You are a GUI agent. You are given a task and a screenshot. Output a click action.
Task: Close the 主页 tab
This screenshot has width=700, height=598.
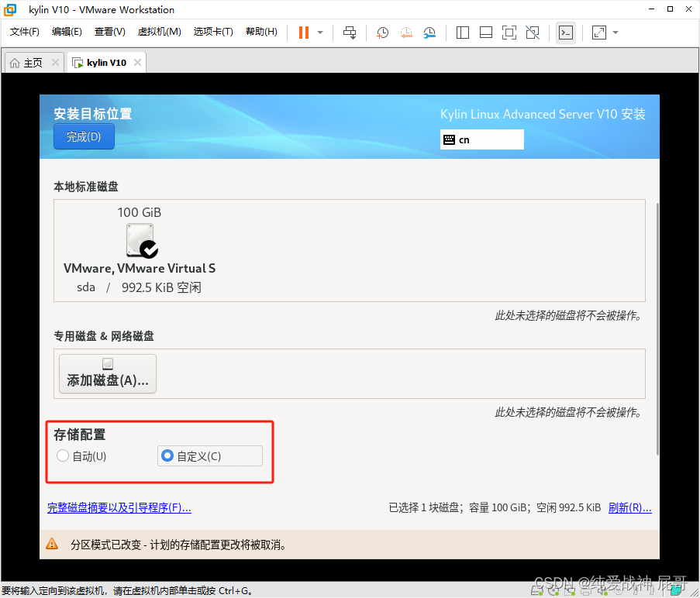pyautogui.click(x=55, y=63)
